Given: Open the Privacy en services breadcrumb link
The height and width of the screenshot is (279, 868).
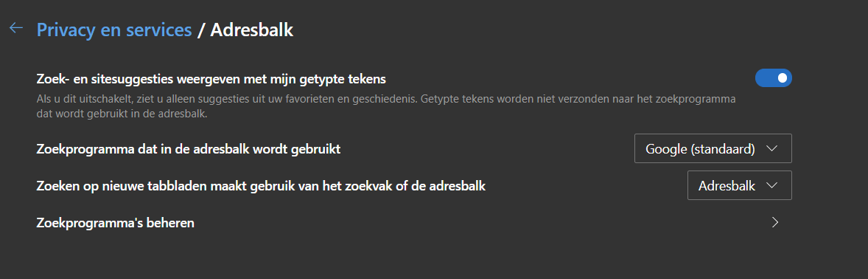Looking at the screenshot, I should (114, 30).
